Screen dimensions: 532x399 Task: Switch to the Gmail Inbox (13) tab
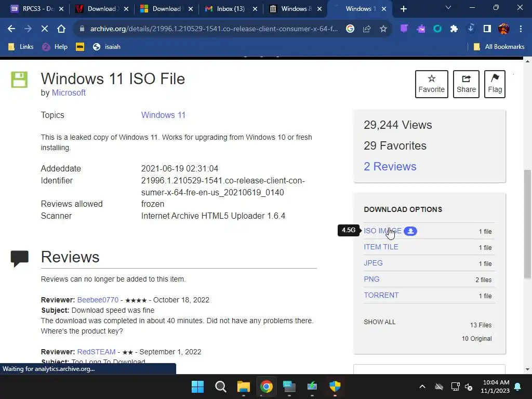pyautogui.click(x=228, y=9)
